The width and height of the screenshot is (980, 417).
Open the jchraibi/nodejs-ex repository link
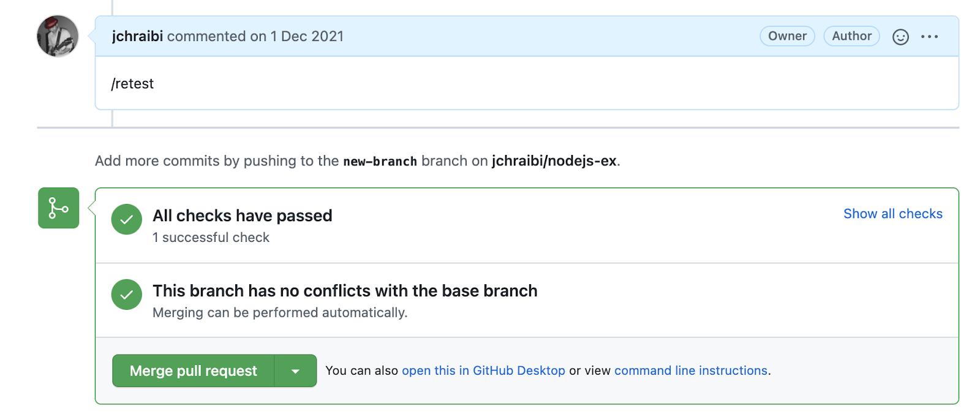(x=555, y=161)
